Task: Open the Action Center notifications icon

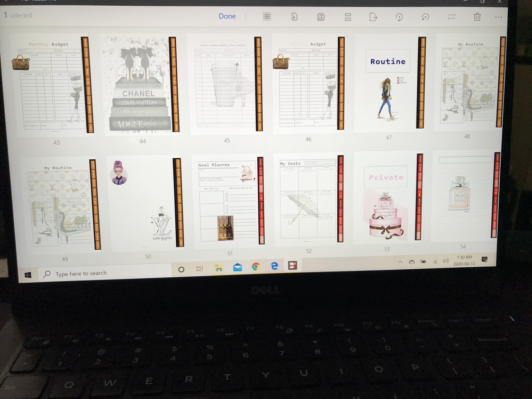Action: [x=484, y=259]
